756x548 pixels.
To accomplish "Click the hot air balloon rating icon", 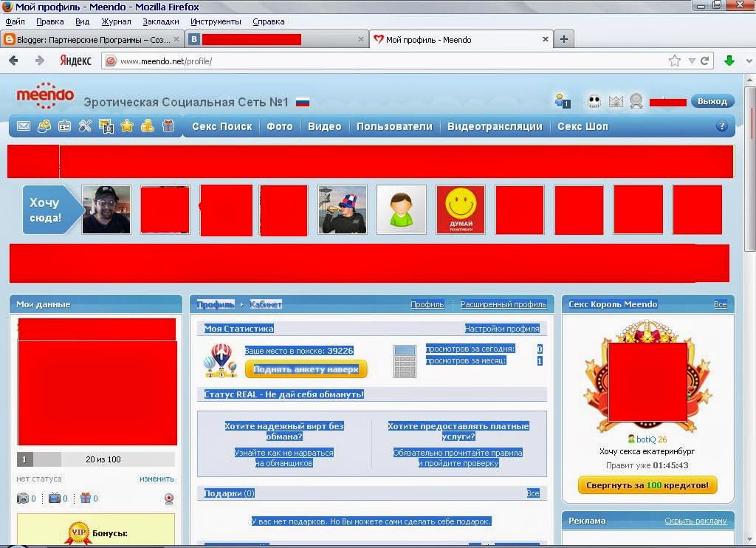I will point(220,360).
